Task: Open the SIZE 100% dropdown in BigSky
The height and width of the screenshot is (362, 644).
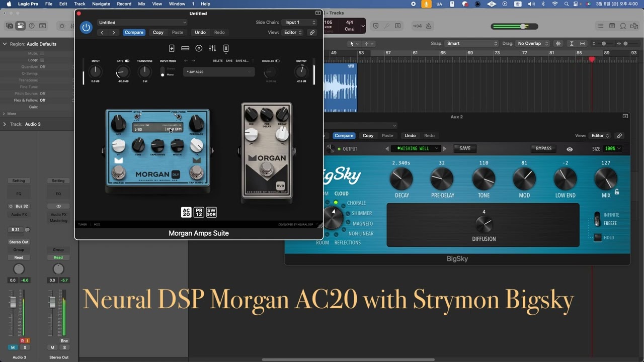Action: pyautogui.click(x=612, y=149)
